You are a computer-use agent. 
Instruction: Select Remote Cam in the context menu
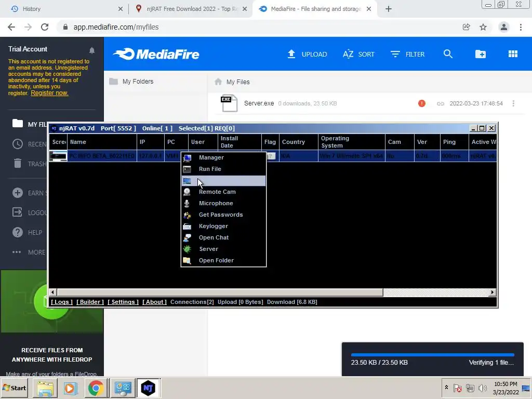tap(223, 192)
